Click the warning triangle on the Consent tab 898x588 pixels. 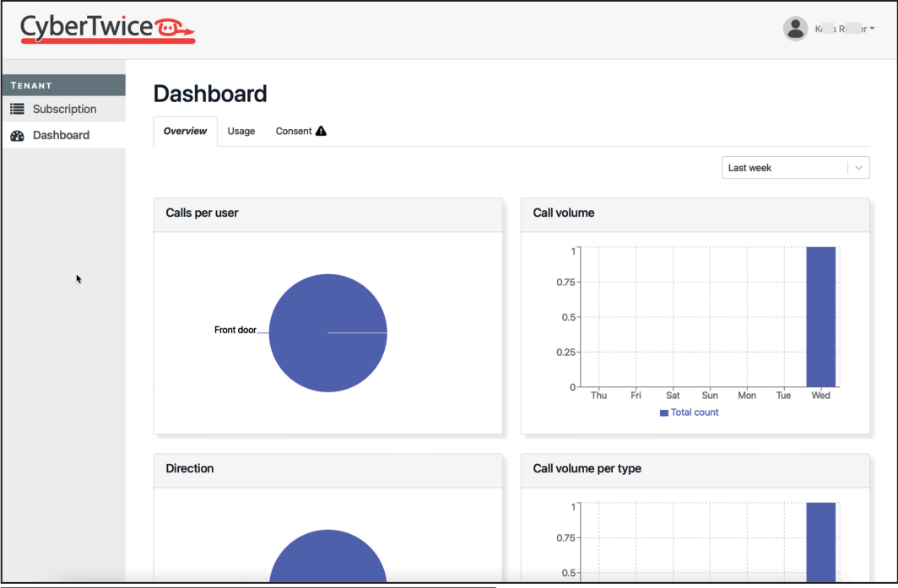click(321, 131)
